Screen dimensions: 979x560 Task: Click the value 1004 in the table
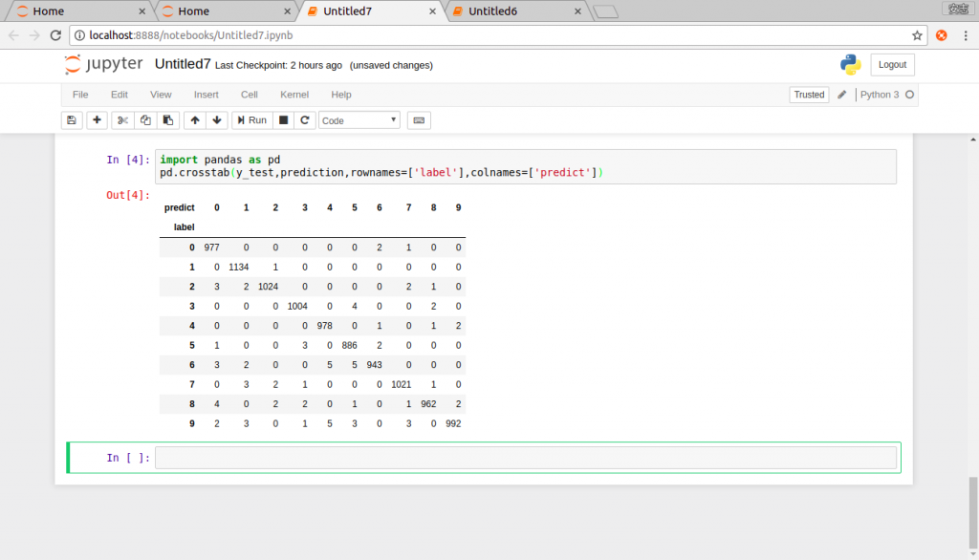tap(297, 306)
